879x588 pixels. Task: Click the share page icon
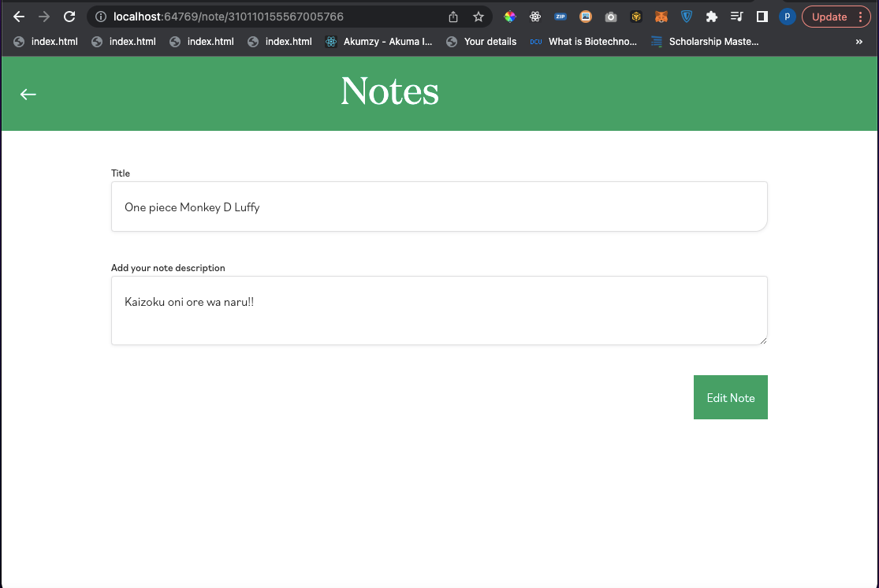453,17
